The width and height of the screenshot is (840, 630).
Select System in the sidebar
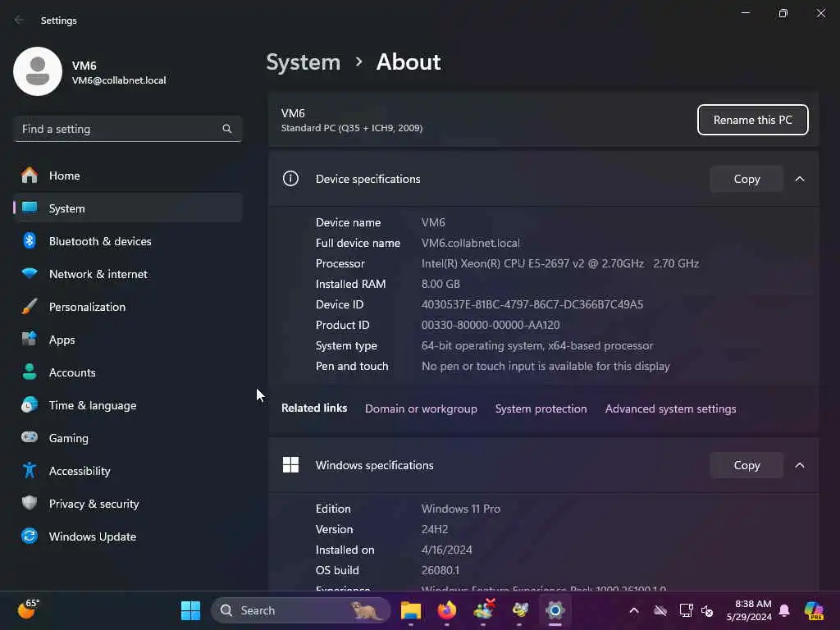coord(127,208)
